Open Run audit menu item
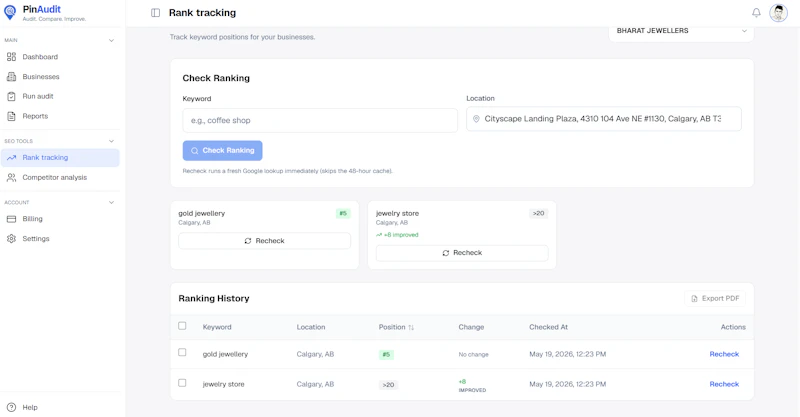The image size is (800, 417). click(60, 96)
